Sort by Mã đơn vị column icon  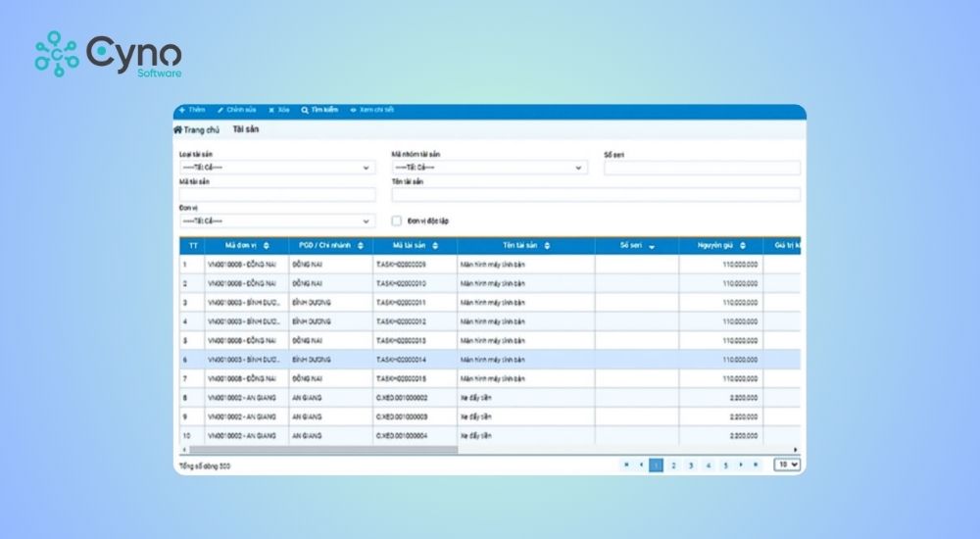coord(267,246)
